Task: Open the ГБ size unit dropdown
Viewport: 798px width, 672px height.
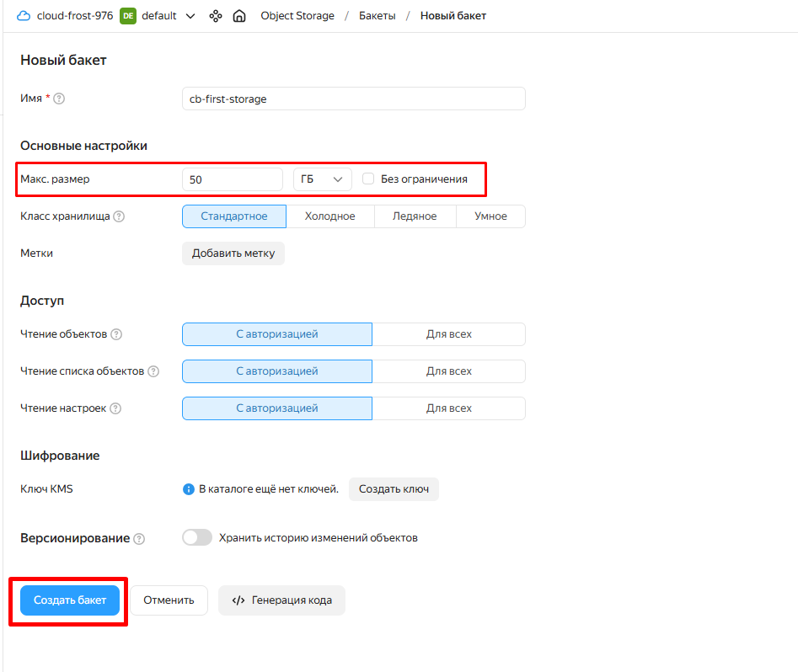Action: tap(322, 179)
